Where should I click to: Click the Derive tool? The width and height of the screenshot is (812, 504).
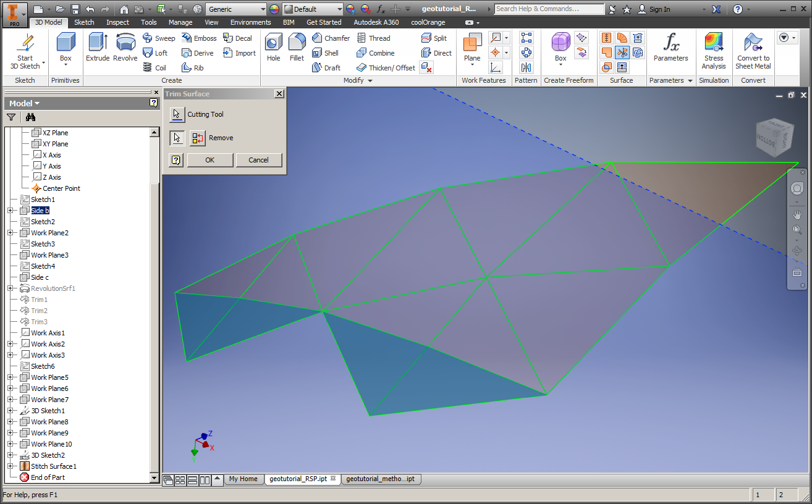tap(197, 53)
